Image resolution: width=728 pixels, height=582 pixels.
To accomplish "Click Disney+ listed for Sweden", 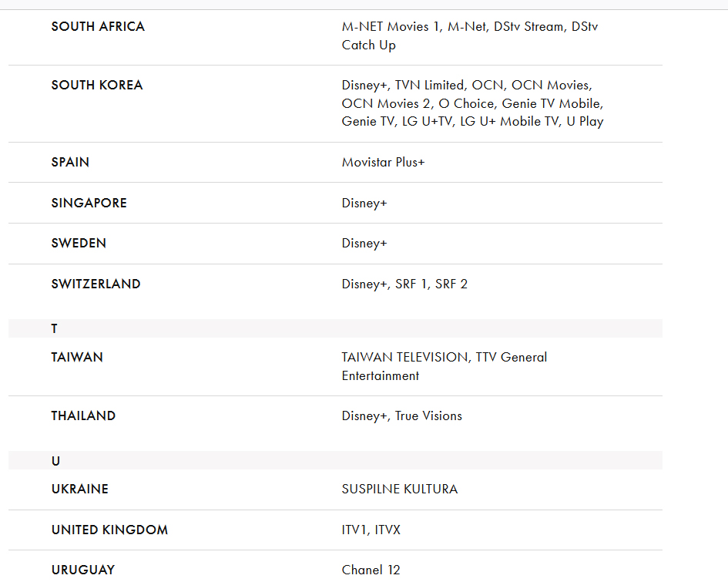I will click(x=364, y=243).
